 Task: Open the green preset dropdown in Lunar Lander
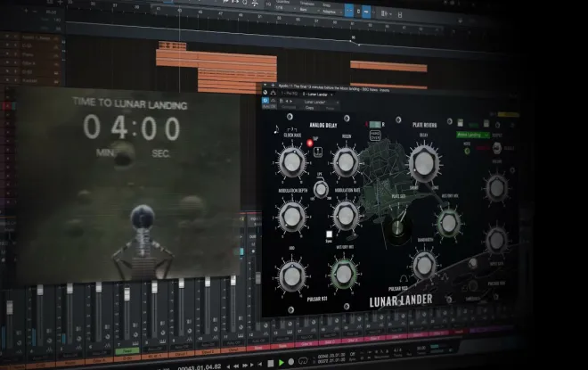(x=472, y=135)
